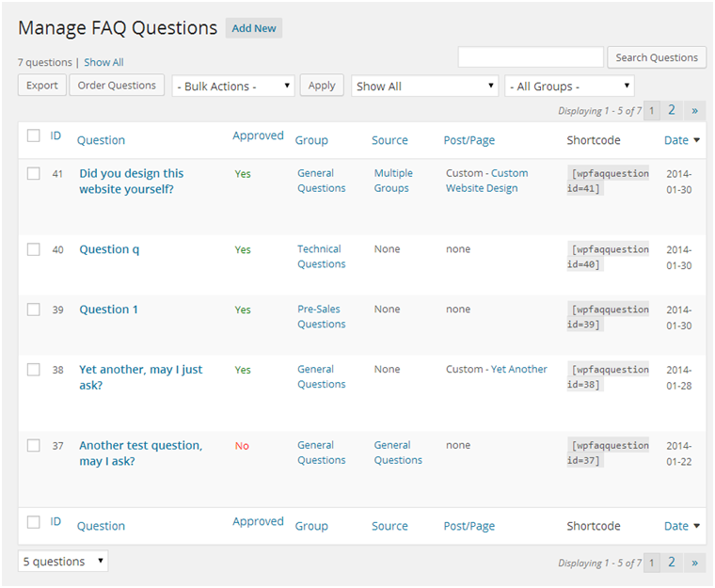The image size is (715, 588).
Task: Sort by Date in the footer header
Action: pos(676,526)
